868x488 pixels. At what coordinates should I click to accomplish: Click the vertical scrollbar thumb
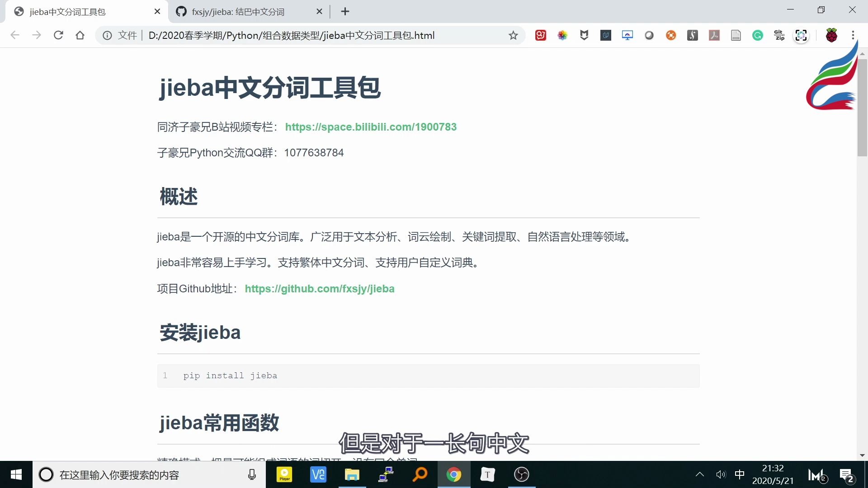862,108
